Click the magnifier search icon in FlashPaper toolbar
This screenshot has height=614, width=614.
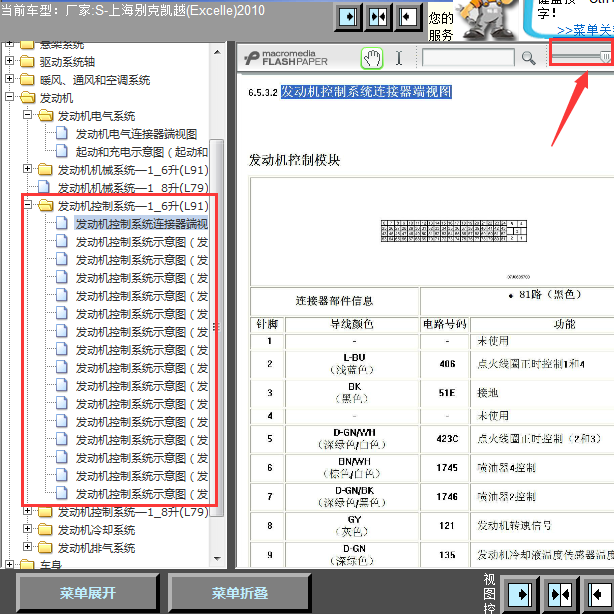pos(528,58)
